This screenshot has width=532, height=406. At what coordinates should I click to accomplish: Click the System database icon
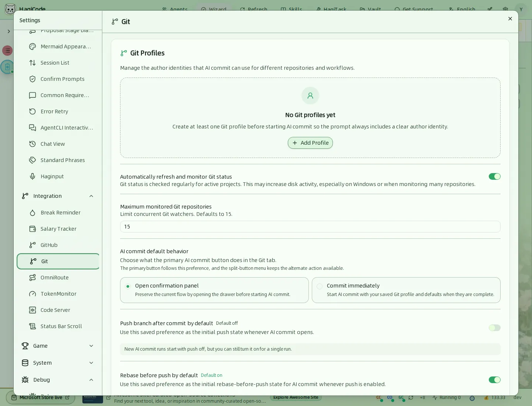click(x=25, y=363)
